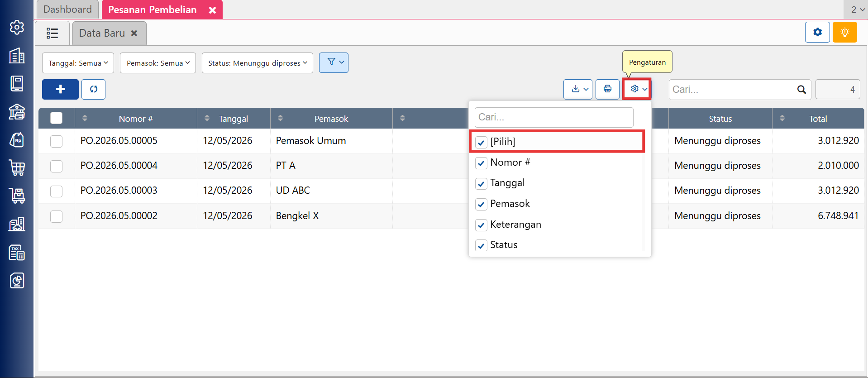
Task: Expand the Tanggal: Semua dropdown
Action: click(78, 63)
